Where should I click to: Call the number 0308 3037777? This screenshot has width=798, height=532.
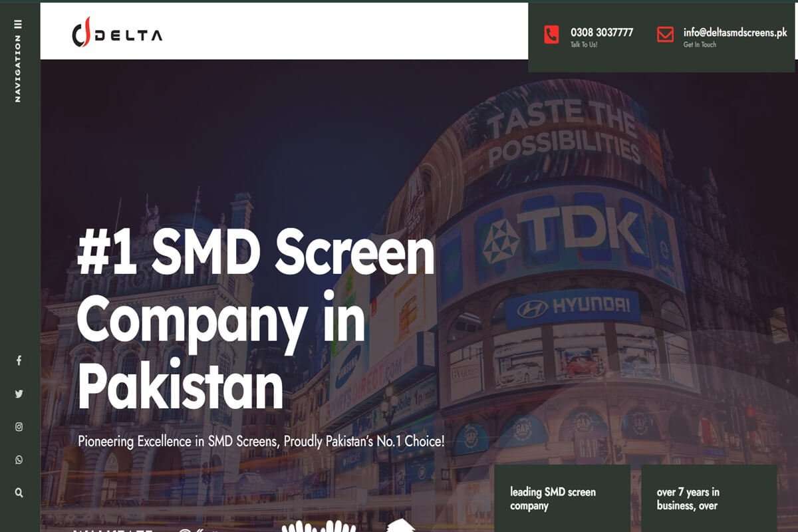602,32
